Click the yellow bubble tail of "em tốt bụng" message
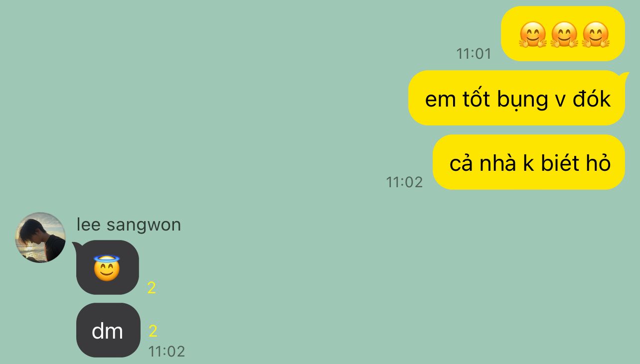 (624, 77)
